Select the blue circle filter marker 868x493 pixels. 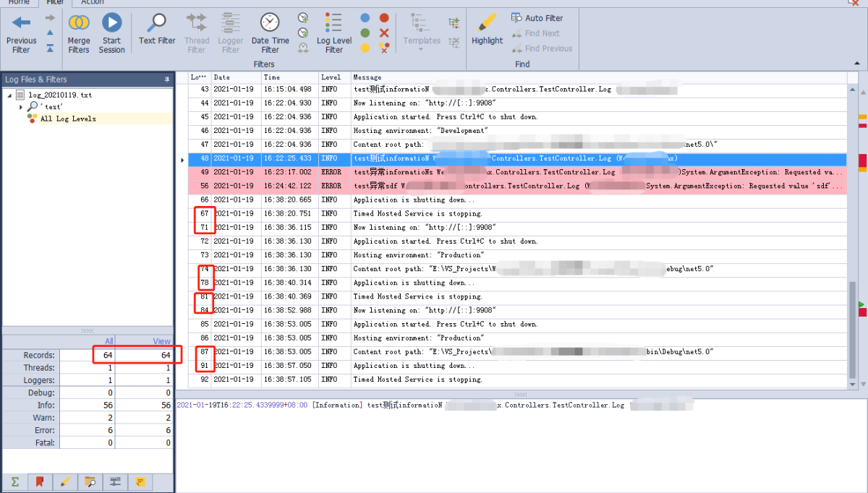pos(365,18)
